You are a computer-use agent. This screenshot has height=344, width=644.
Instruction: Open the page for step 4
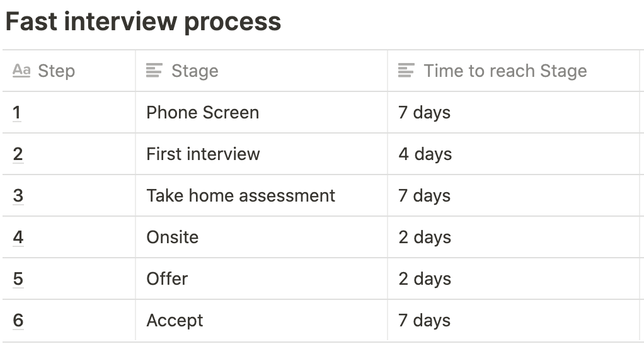(x=18, y=238)
